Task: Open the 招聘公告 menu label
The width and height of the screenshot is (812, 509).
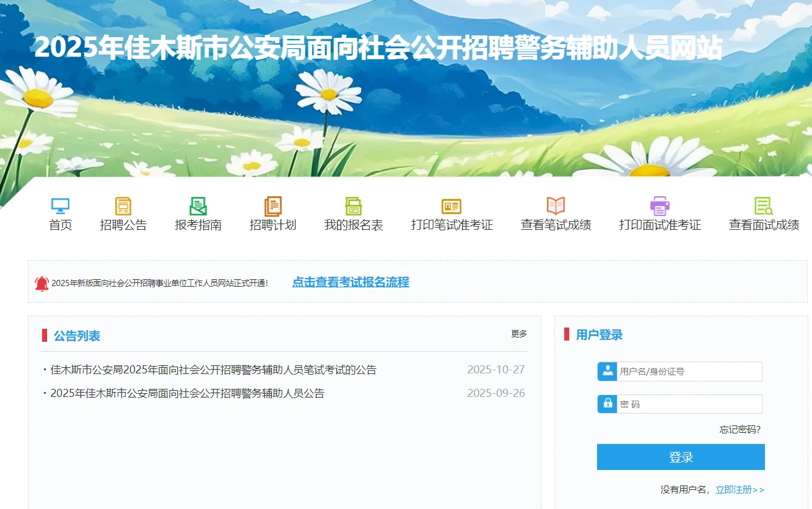Action: 123,225
